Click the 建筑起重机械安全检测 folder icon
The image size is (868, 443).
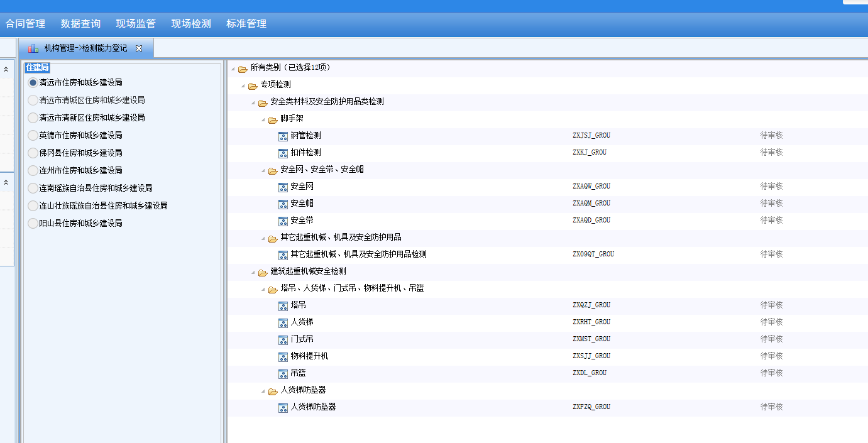point(263,272)
